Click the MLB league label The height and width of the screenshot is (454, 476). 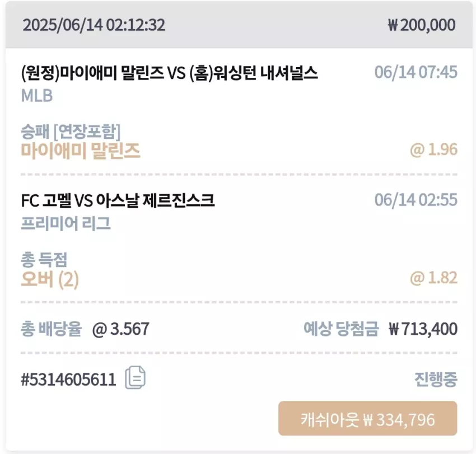[37, 96]
